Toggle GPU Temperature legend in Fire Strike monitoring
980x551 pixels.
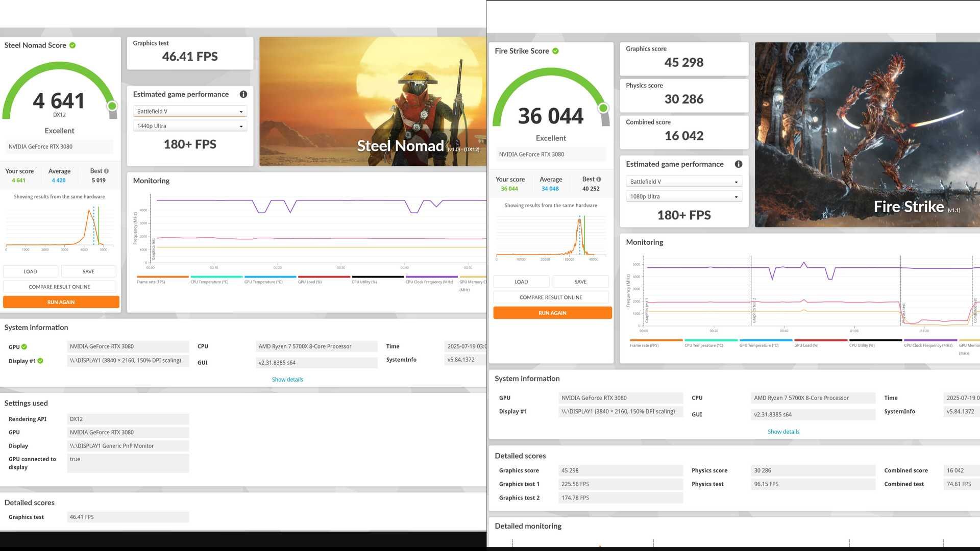pos(766,343)
